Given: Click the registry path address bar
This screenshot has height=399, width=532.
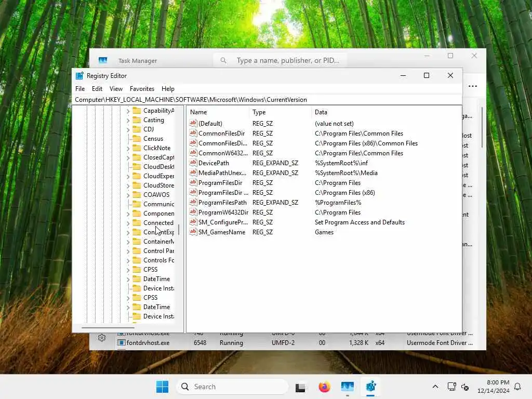Looking at the screenshot, I should click(x=267, y=99).
